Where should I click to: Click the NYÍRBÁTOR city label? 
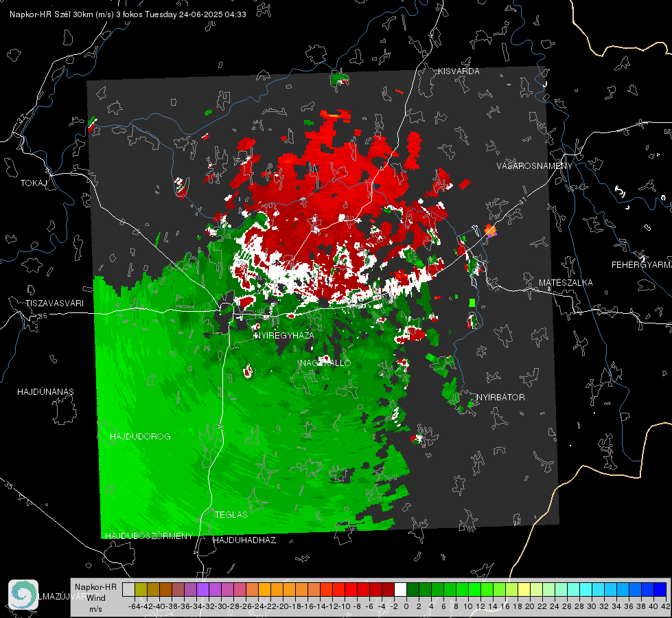(x=500, y=397)
